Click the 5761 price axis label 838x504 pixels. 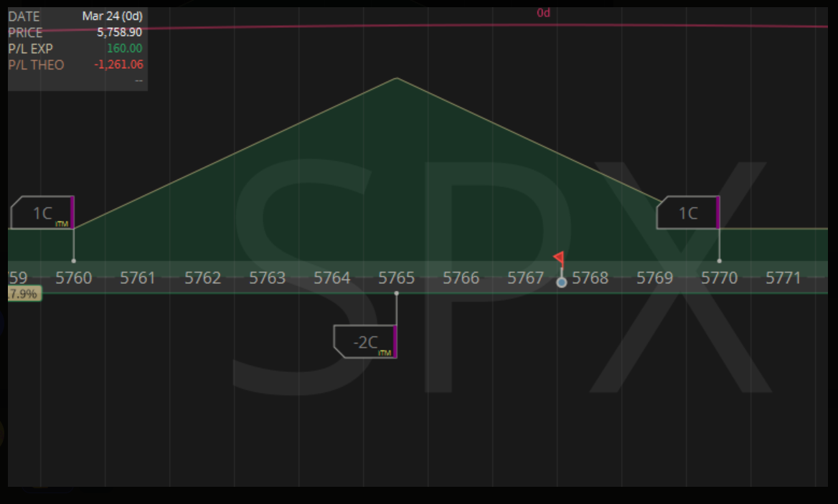point(138,277)
